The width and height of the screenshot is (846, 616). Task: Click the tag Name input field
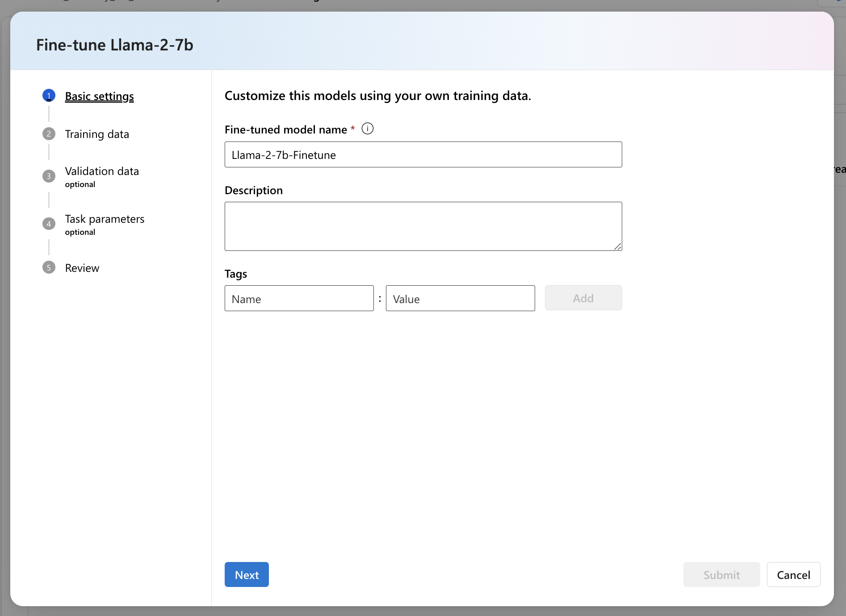click(299, 298)
